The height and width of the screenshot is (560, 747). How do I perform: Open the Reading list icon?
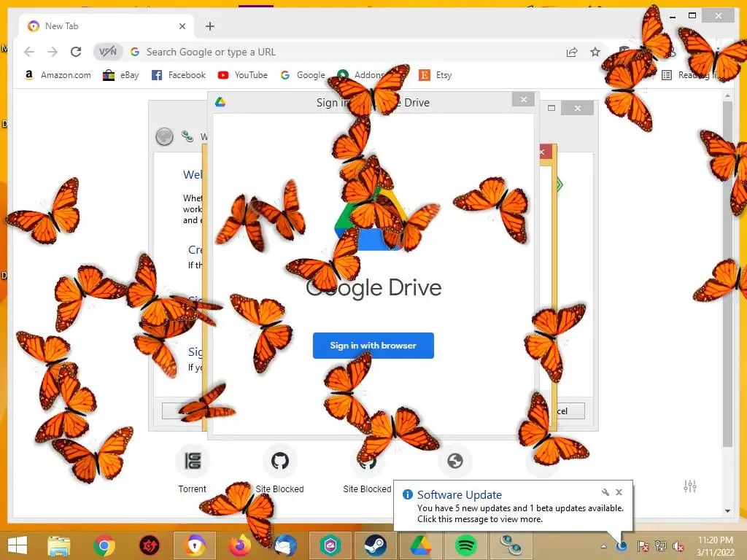[x=667, y=75]
